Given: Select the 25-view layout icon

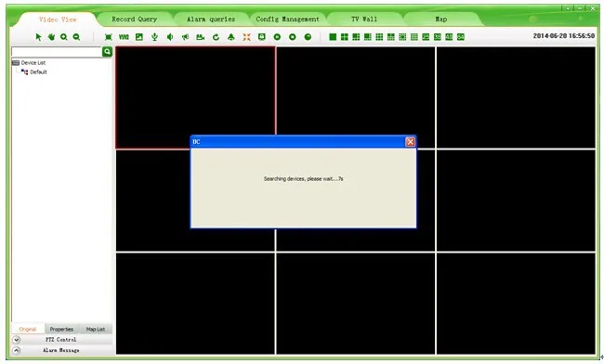Looking at the screenshot, I should click(426, 37).
